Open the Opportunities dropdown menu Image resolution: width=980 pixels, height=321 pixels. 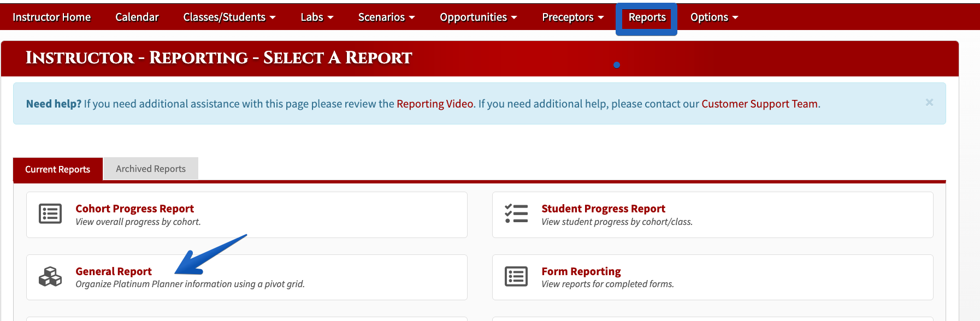(478, 17)
